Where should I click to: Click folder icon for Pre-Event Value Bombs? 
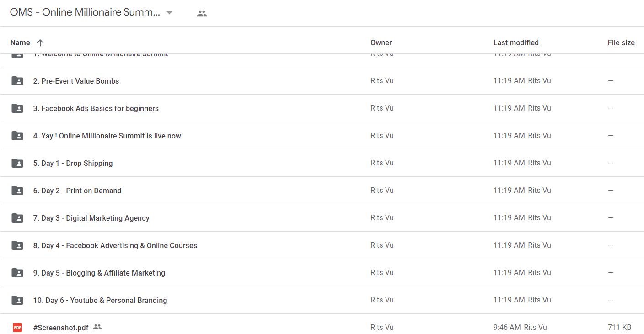click(x=17, y=81)
